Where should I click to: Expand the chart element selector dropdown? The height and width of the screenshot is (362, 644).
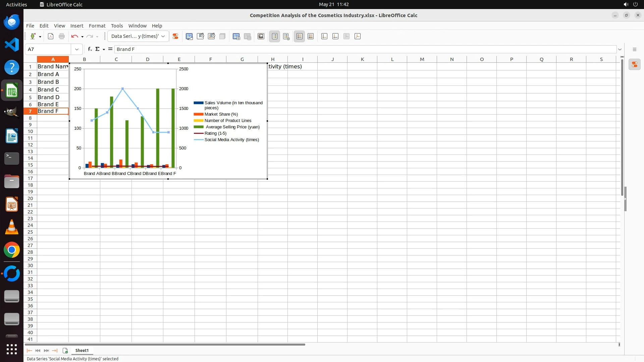(163, 36)
